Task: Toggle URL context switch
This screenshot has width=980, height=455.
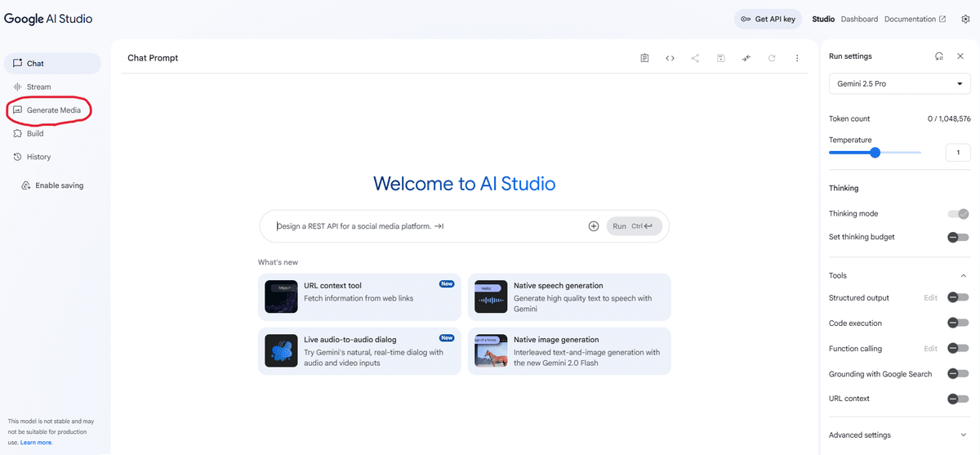Action: click(958, 399)
